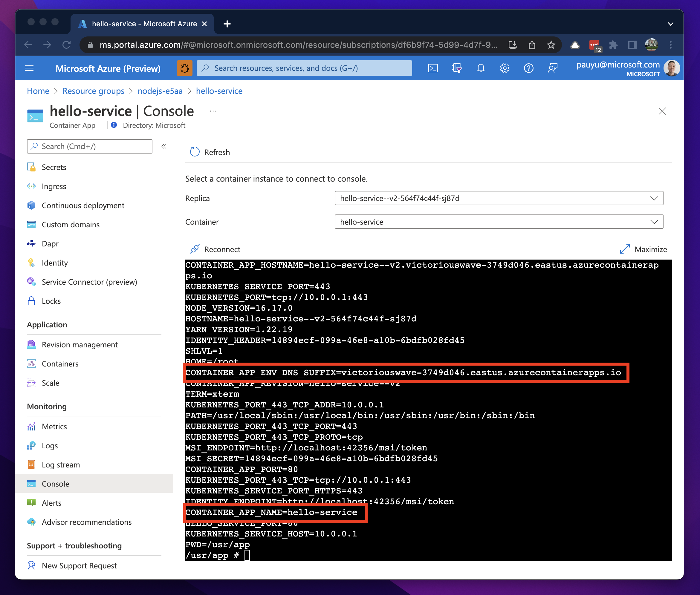Select Log stream menu item
The image size is (700, 595).
tap(61, 465)
